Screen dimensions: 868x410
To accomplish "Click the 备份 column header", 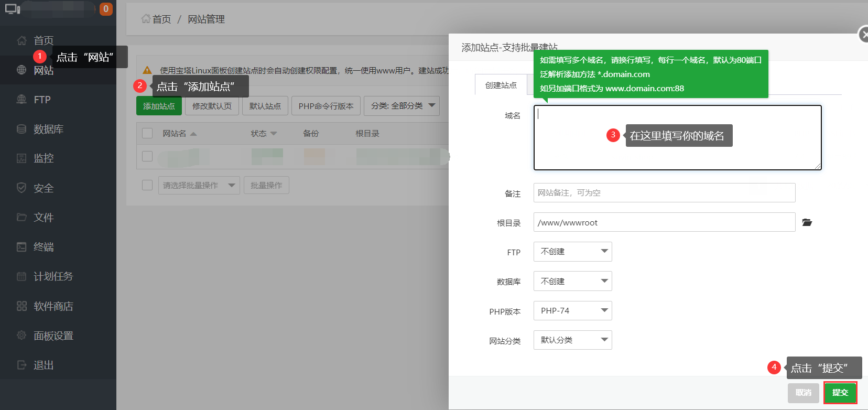I will click(x=311, y=134).
